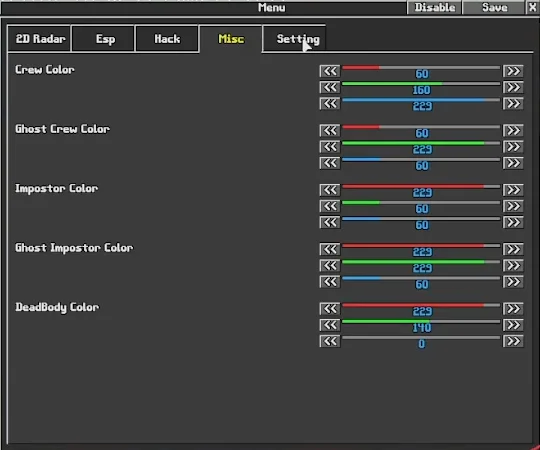This screenshot has height=450, width=540.
Task: Save the menu configuration
Action: (494, 7)
